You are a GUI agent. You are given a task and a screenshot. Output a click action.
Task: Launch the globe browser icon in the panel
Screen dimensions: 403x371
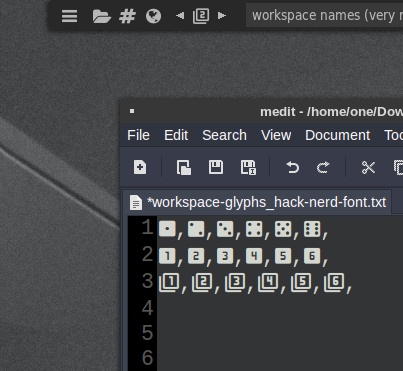153,16
